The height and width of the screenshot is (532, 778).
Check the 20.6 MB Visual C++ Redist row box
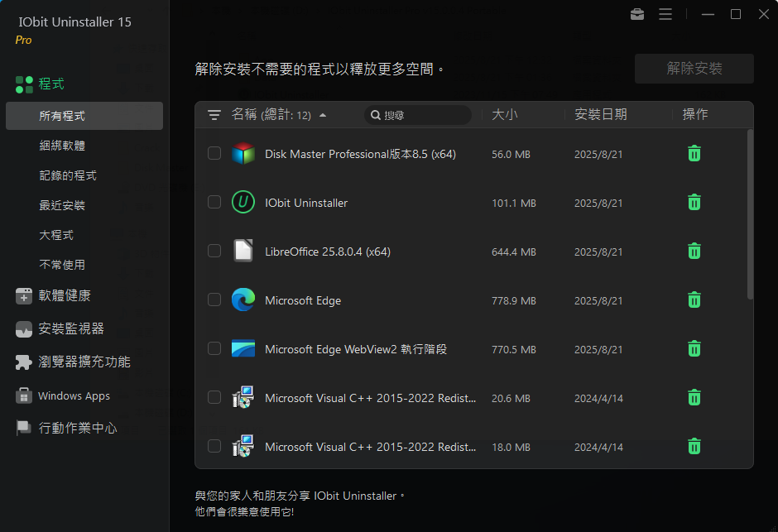pos(214,398)
